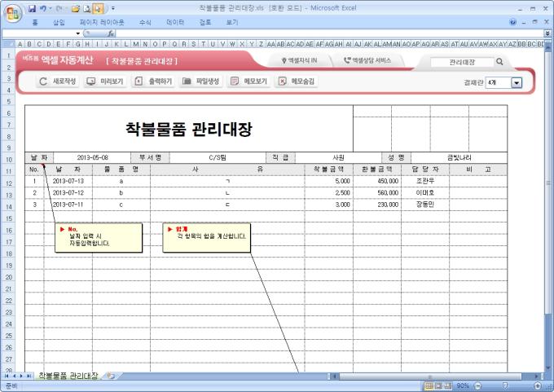Open the 삽입 ribbon tab
This screenshot has width=554, height=392.
(x=59, y=22)
